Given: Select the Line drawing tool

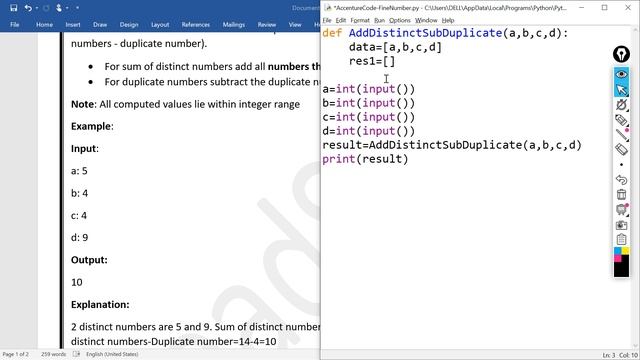Looking at the screenshot, I should pos(621,135).
